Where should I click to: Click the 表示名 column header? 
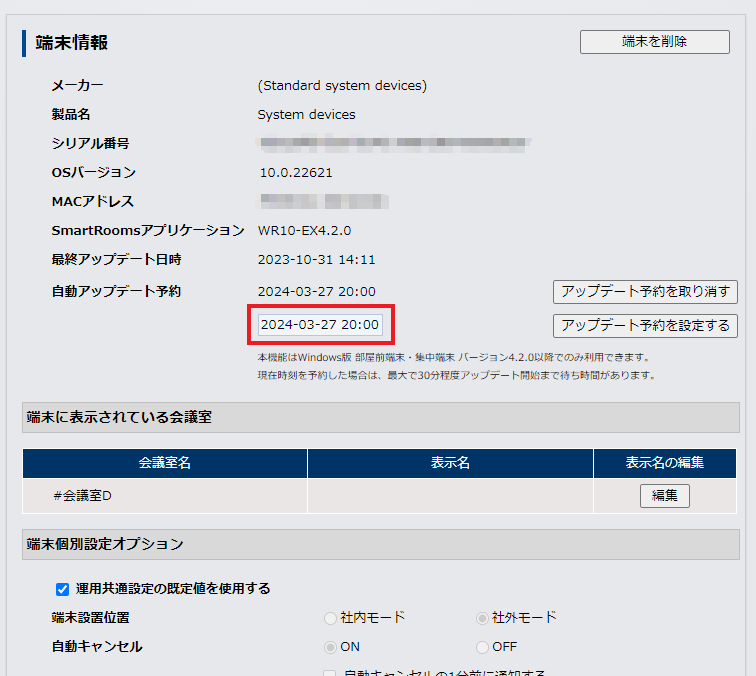(x=450, y=463)
